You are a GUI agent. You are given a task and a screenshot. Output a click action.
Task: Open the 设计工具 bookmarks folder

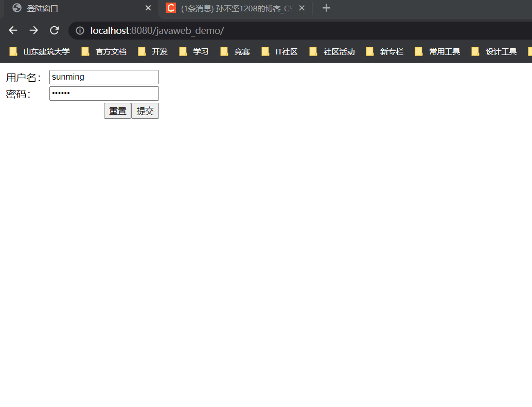pyautogui.click(x=502, y=51)
